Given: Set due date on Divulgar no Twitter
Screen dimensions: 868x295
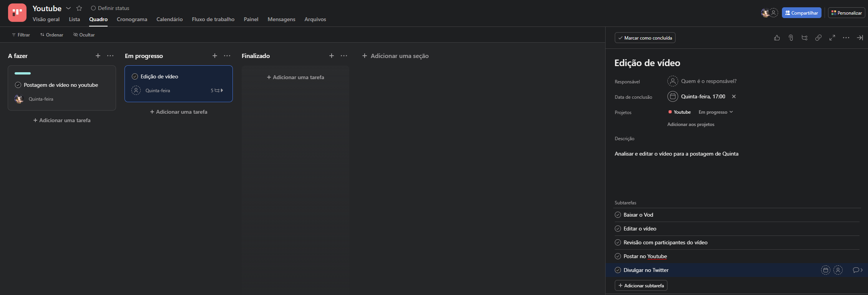Looking at the screenshot, I should click(826, 270).
